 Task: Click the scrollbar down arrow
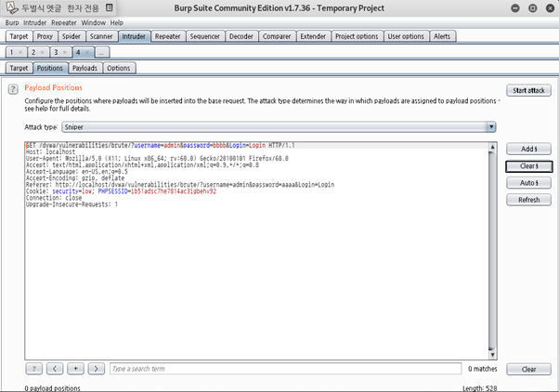tap(492, 355)
